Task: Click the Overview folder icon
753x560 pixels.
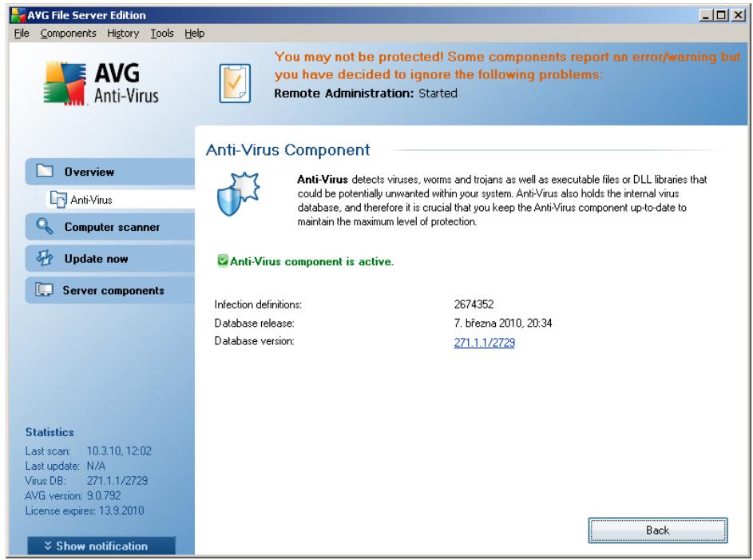Action: 45,170
